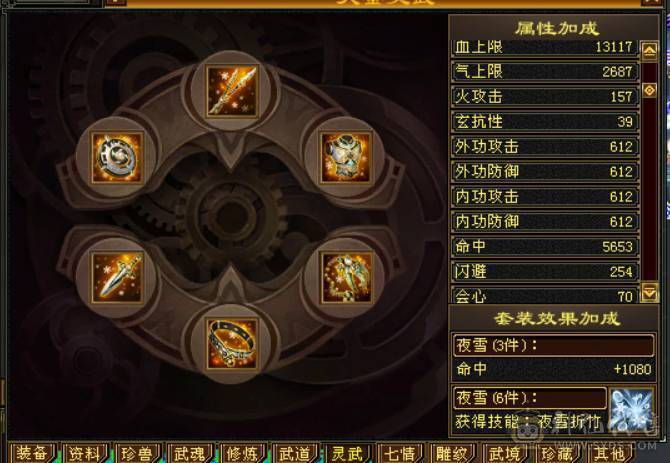The image size is (670, 463).
Task: Switch to the 装备 tab
Action: pyautogui.click(x=31, y=454)
